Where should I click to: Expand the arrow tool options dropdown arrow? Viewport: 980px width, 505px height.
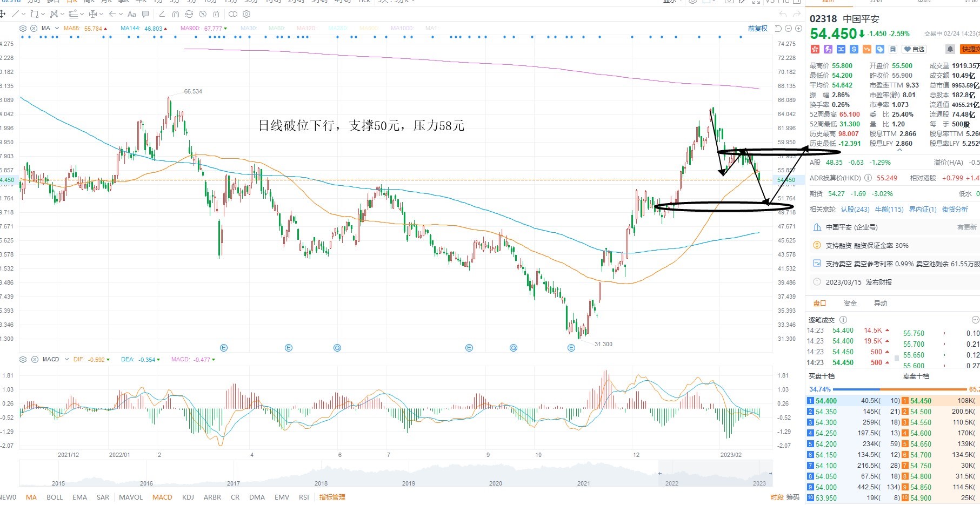tap(122, 14)
